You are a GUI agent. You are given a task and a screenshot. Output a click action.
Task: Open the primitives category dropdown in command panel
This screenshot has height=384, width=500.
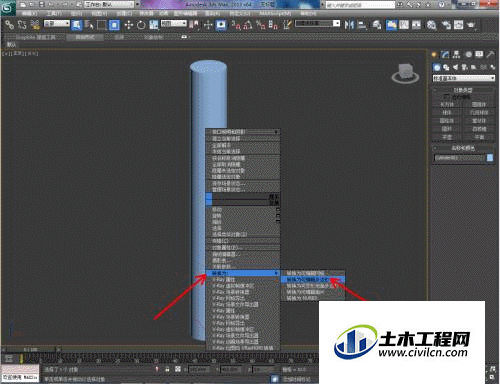463,78
